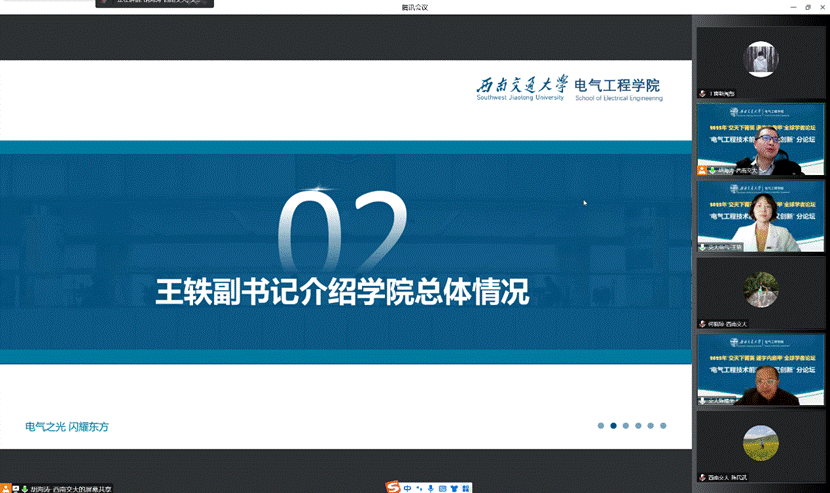Click the muted mic icon beside 何顺帅
Image resolution: width=830 pixels, height=493 pixels.
point(702,324)
